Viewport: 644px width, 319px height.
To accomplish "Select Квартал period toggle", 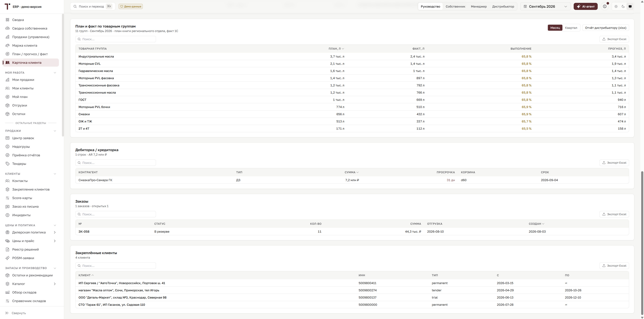I will (571, 28).
